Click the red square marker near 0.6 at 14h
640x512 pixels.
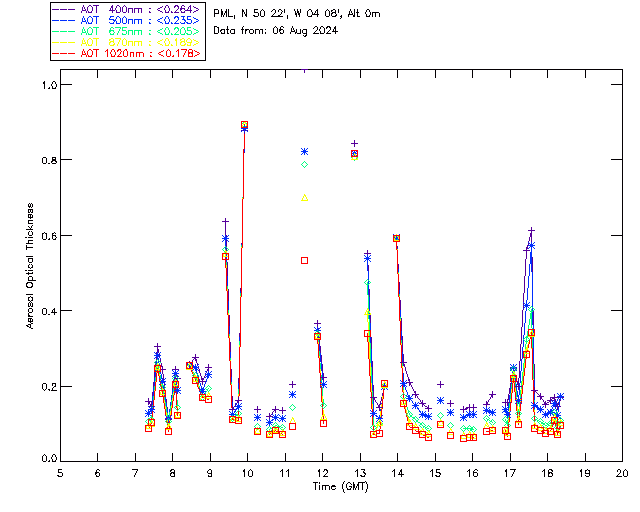pyautogui.click(x=396, y=238)
